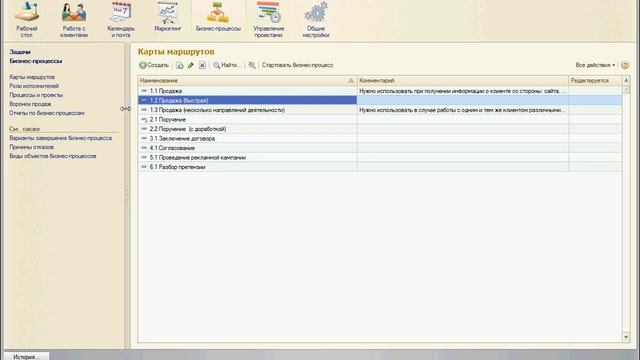Open the Маркетинг section
The width and height of the screenshot is (640, 360).
(x=168, y=17)
